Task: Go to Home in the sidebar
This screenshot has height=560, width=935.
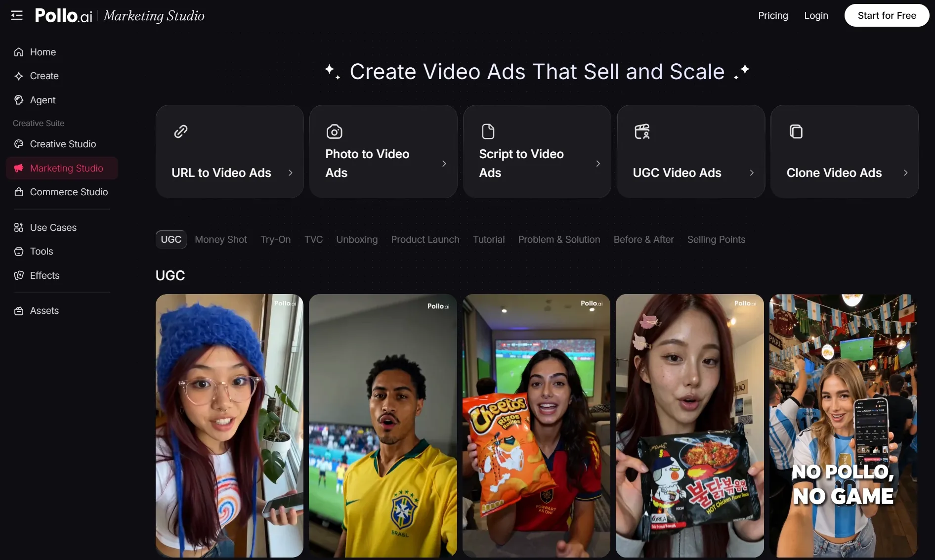Action: pyautogui.click(x=62, y=52)
